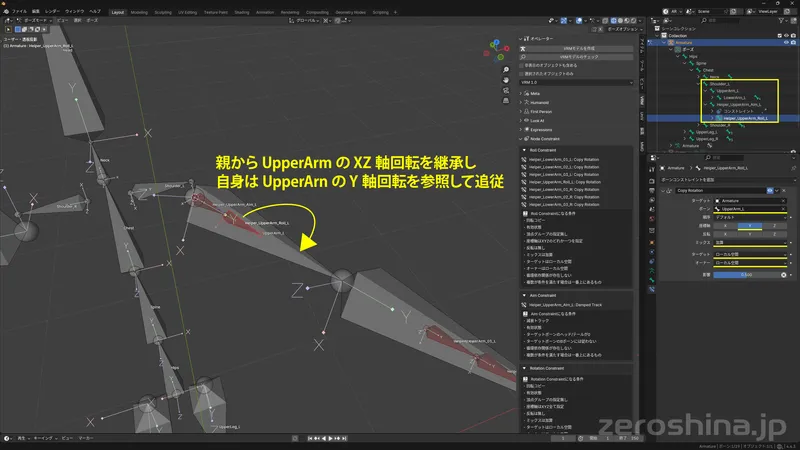Open the Render properties tab icon
Image resolution: width=800 pixels, height=450 pixels.
(x=652, y=181)
